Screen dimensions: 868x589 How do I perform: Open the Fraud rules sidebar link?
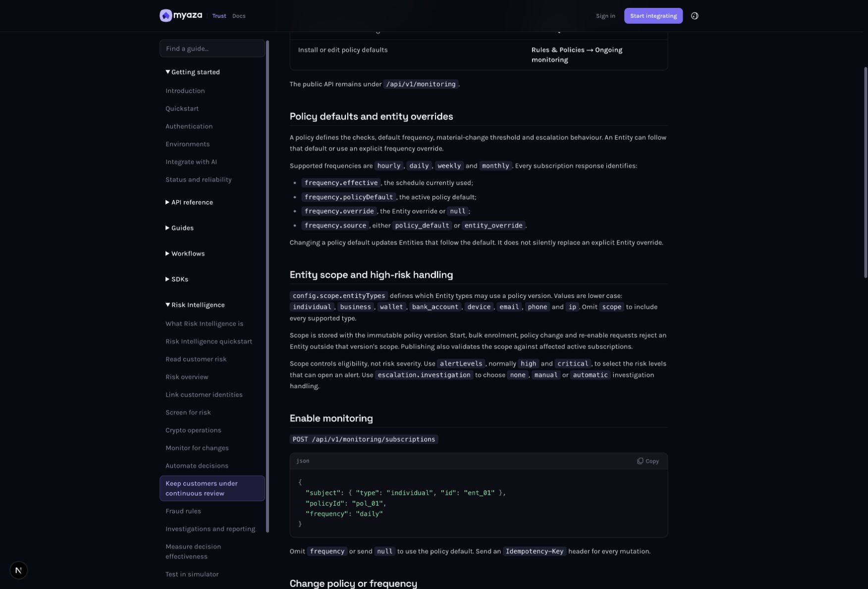(x=183, y=511)
